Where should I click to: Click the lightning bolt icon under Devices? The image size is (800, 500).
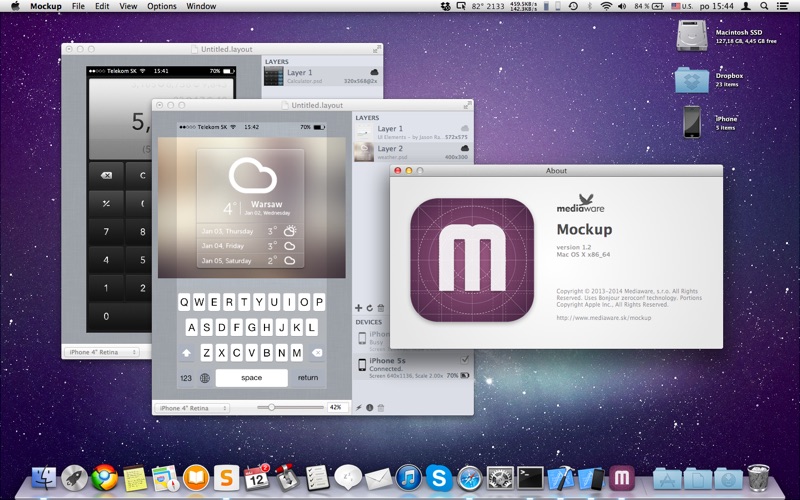pyautogui.click(x=358, y=408)
